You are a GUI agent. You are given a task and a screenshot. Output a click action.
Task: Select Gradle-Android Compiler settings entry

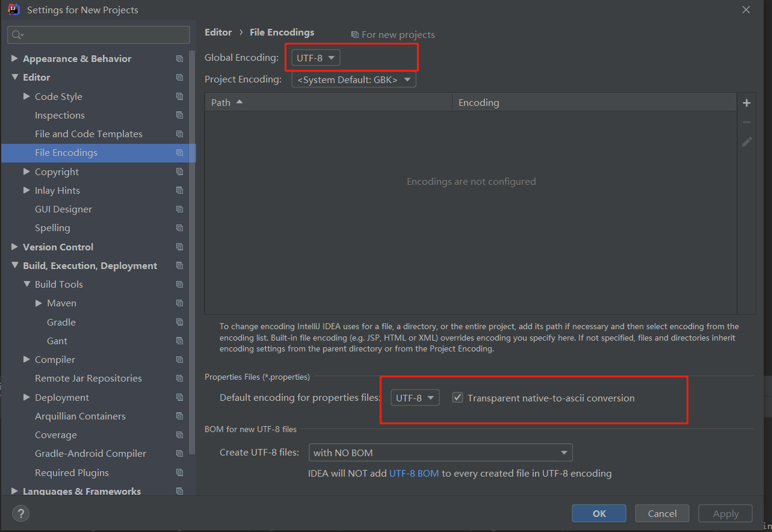[90, 453]
